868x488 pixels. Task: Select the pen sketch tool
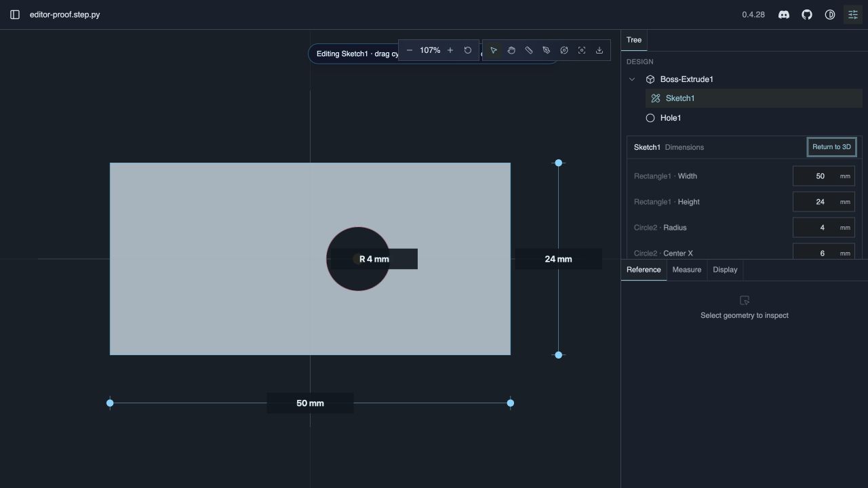pos(547,50)
